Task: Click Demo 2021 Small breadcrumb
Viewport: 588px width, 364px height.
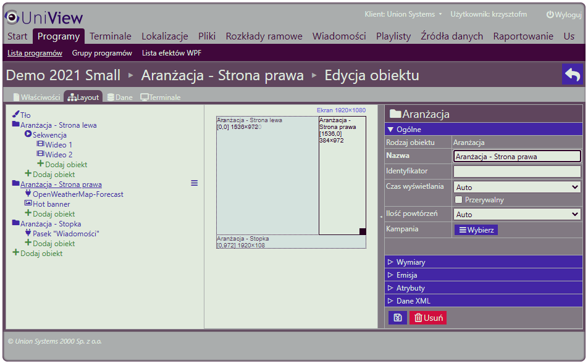Action: tap(63, 75)
